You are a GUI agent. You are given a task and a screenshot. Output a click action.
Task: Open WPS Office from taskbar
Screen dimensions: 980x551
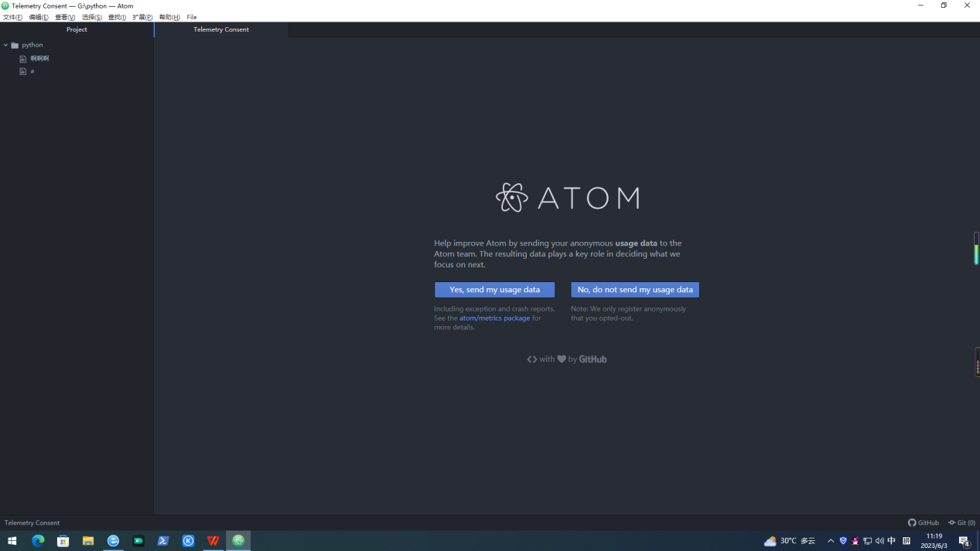coord(213,541)
